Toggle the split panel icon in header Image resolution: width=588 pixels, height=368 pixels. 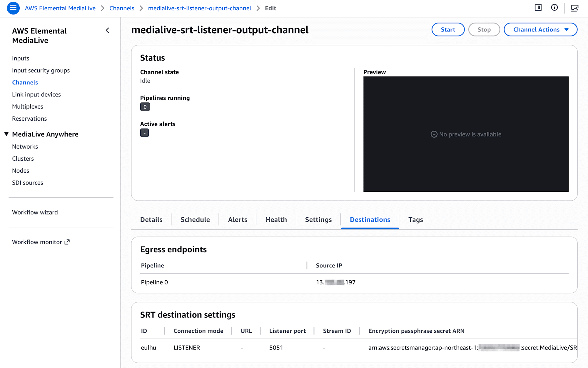(538, 8)
